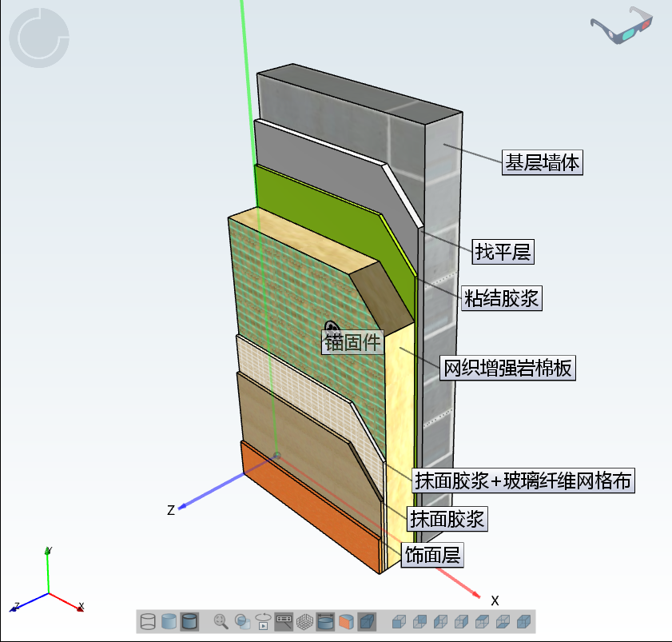Screen dimensions: 672x642
Task: Select the 饰面层 label
Action: (432, 555)
